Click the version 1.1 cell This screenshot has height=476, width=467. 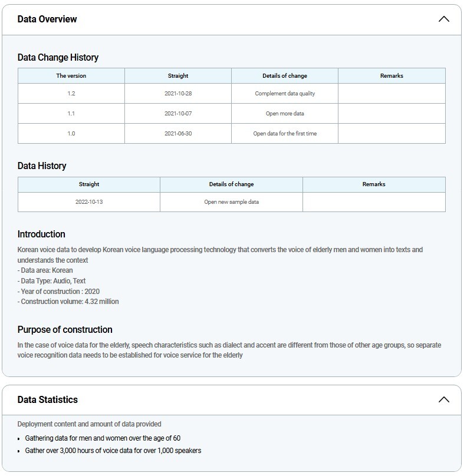tap(71, 114)
